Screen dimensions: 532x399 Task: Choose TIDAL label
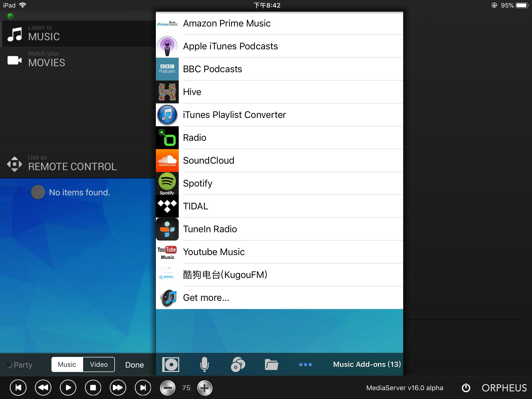click(196, 206)
